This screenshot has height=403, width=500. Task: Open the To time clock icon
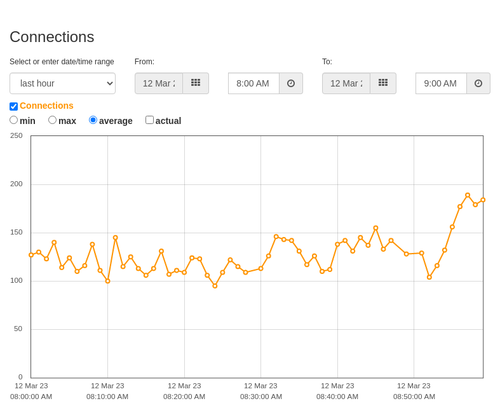pos(478,83)
